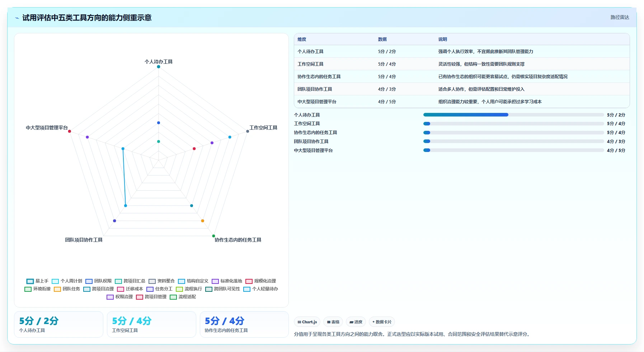This screenshot has height=352, width=644.
Task: Toggle the 团队任务 legend entry
Action: [x=67, y=289]
